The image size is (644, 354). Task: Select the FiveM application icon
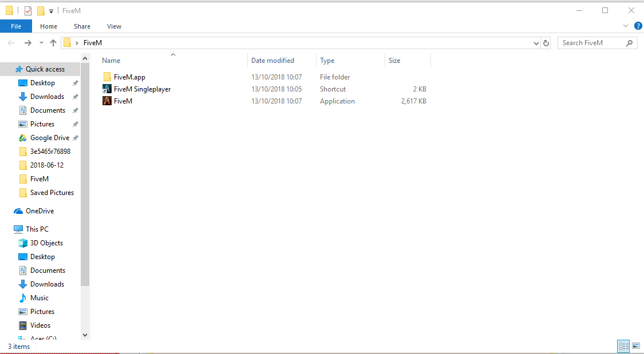(x=107, y=101)
